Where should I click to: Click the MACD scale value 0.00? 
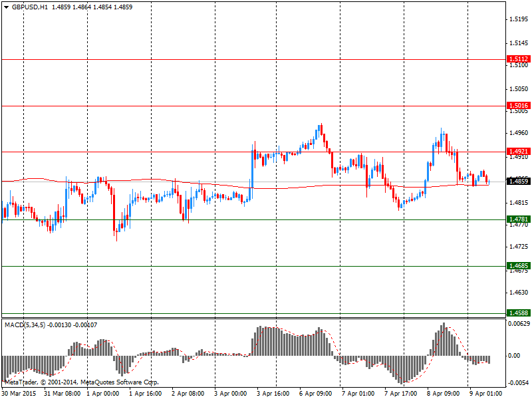[x=514, y=356]
